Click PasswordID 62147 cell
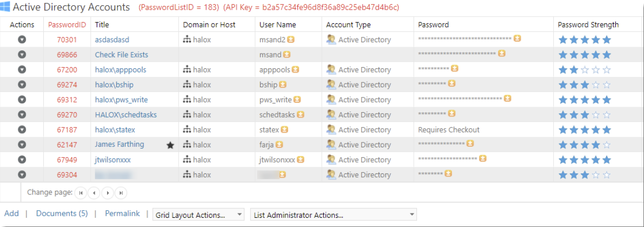The image size is (644, 227). tap(67, 145)
